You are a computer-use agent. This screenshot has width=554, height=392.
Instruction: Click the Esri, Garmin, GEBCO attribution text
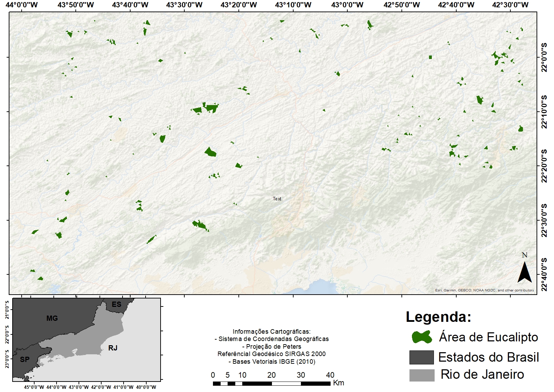(x=484, y=290)
